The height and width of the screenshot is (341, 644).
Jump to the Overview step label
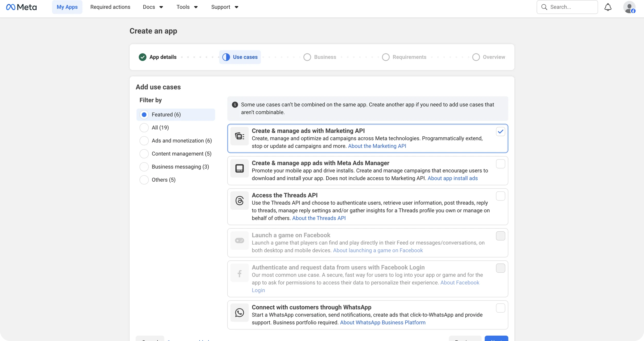point(494,57)
